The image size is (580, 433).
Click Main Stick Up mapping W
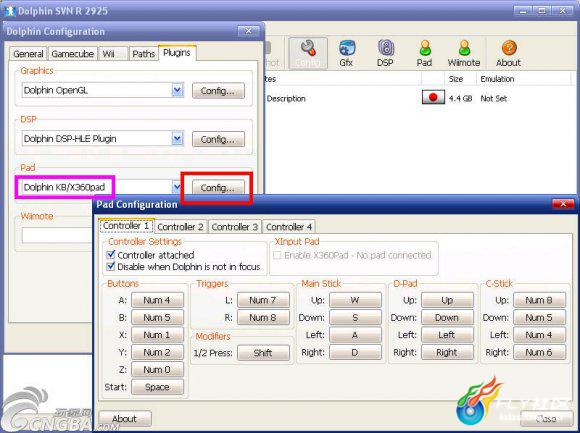pos(355,300)
